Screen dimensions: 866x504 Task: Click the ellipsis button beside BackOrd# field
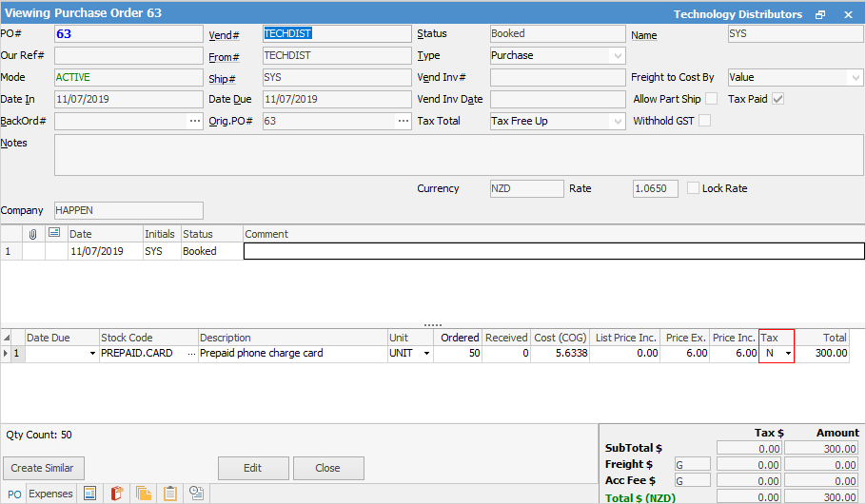[195, 121]
